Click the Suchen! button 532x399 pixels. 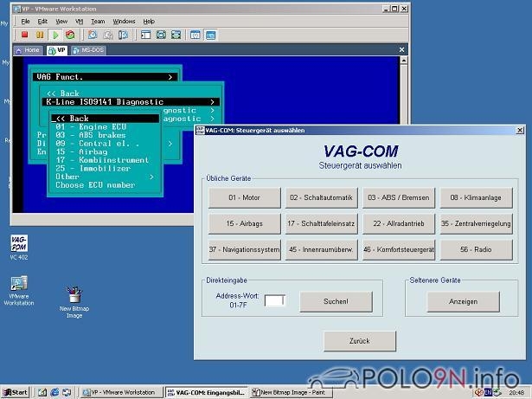point(336,301)
